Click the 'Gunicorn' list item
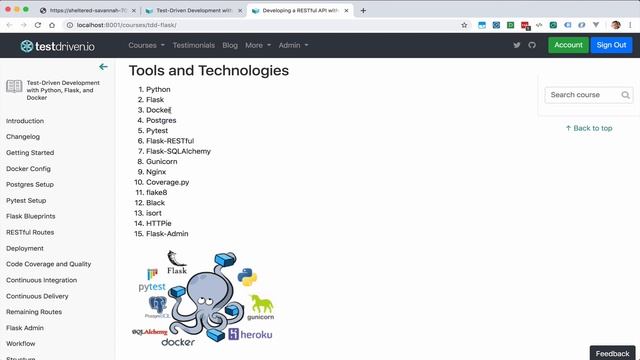This screenshot has height=360, width=640. tap(162, 162)
